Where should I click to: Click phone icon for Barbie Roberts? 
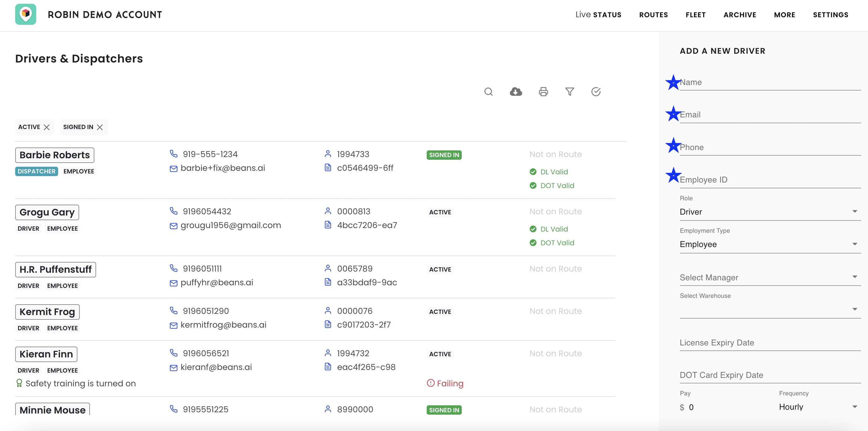click(173, 154)
